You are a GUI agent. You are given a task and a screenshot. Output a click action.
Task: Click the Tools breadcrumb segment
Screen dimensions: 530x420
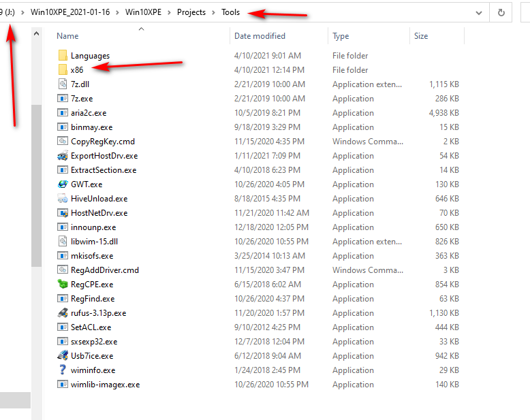[230, 12]
